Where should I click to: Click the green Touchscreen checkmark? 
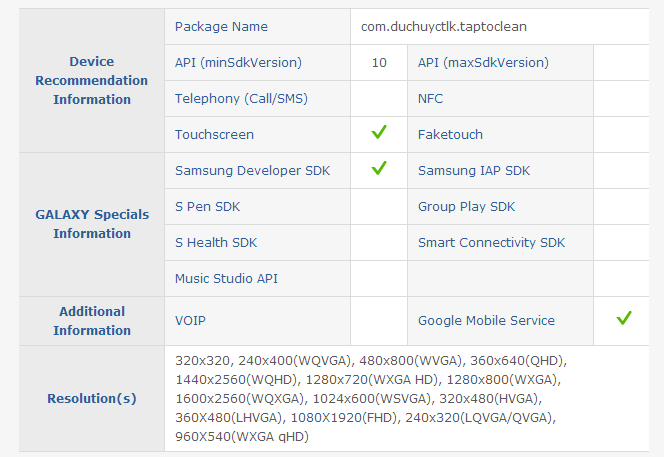pos(378,133)
